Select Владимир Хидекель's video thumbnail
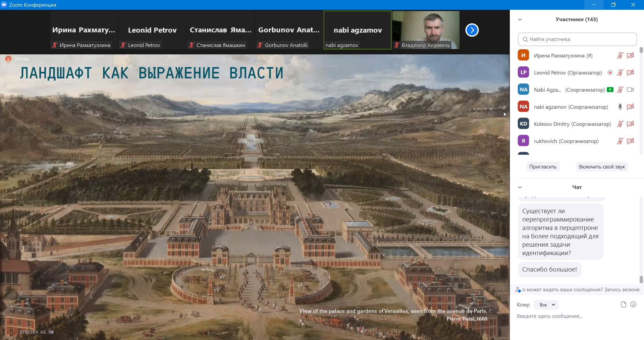Viewport: 644px width, 340px height. [426, 30]
